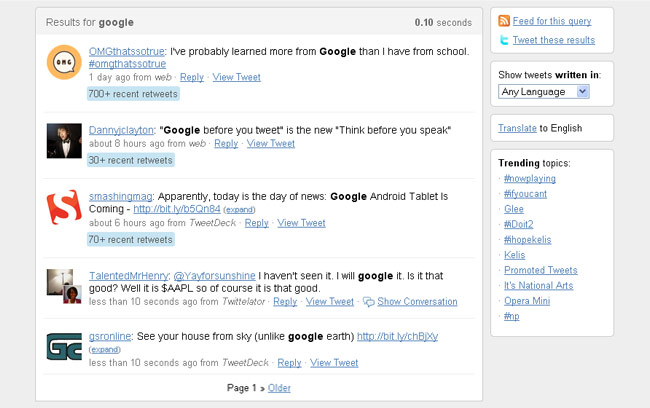Open bit.ly/chBjXy link

[x=398, y=336]
